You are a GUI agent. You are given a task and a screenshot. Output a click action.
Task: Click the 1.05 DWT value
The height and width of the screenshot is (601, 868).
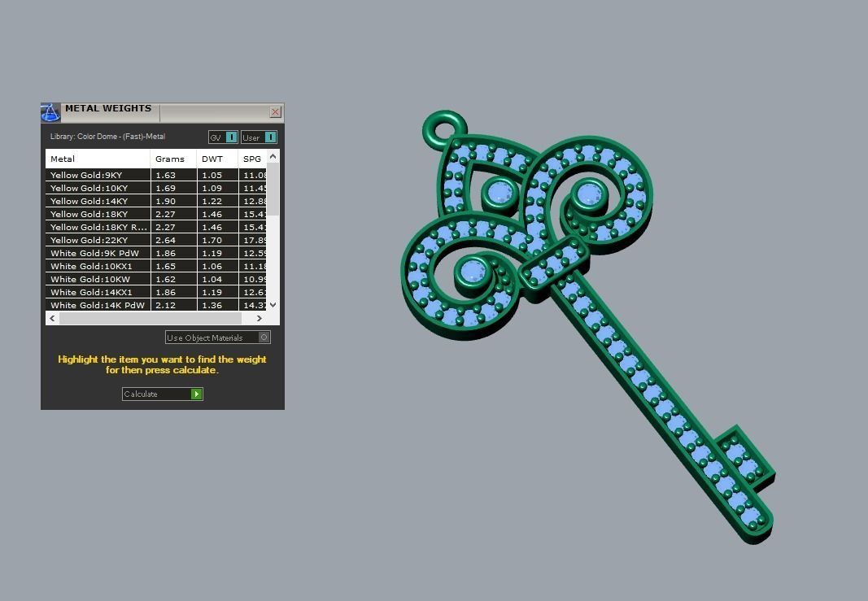212,175
